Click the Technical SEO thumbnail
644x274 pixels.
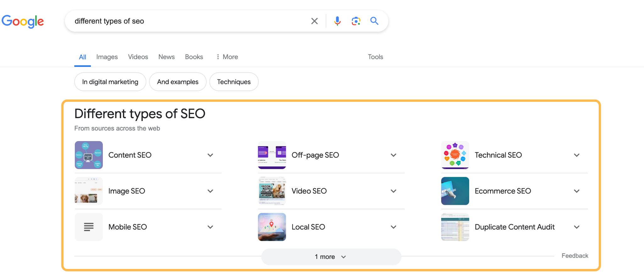[455, 155]
